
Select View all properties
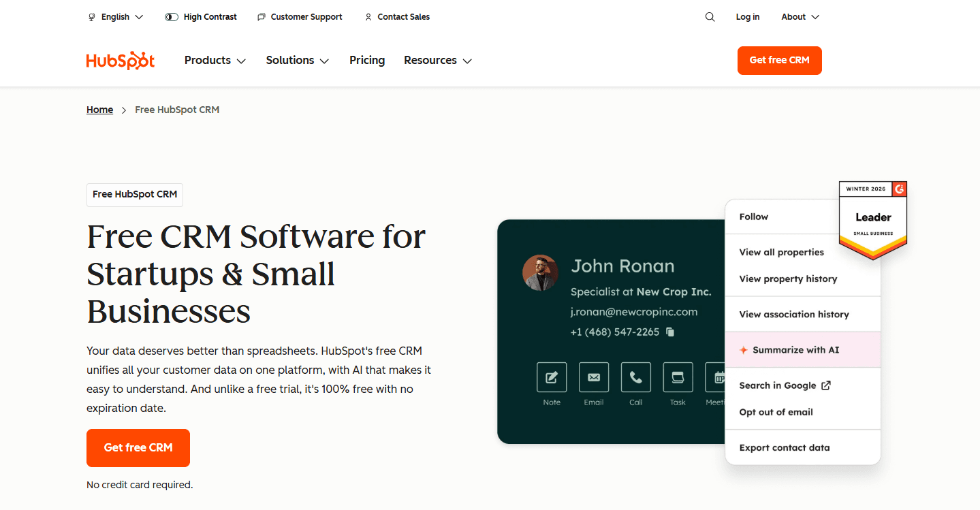782,252
